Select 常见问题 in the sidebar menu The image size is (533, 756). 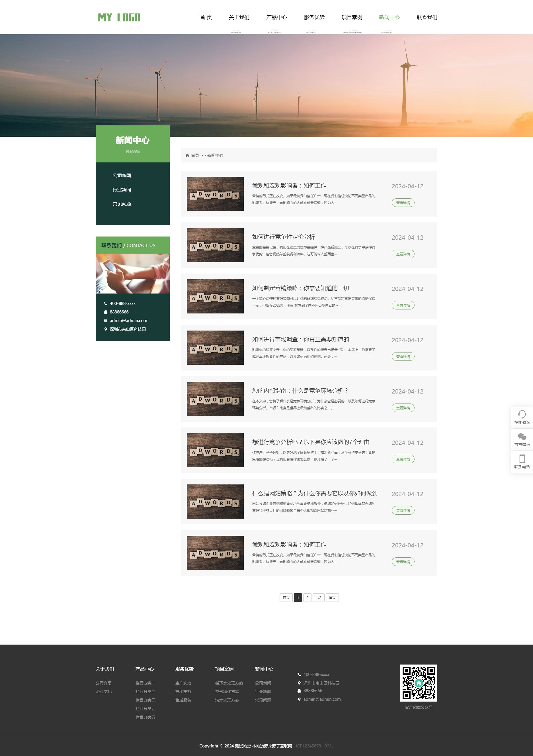click(122, 204)
